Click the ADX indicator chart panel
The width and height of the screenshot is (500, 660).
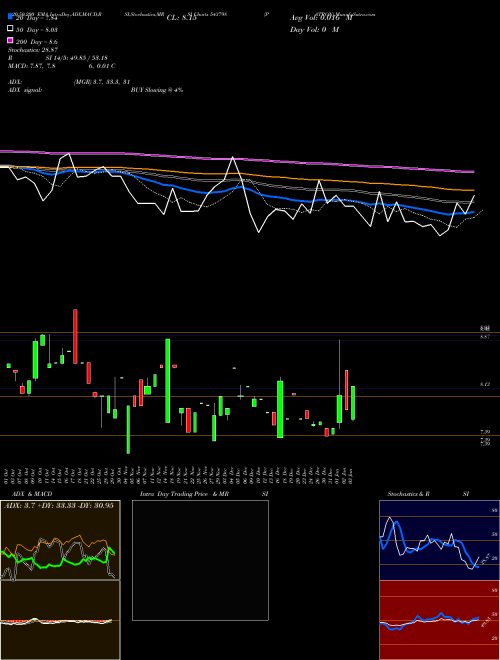pyautogui.click(x=60, y=540)
